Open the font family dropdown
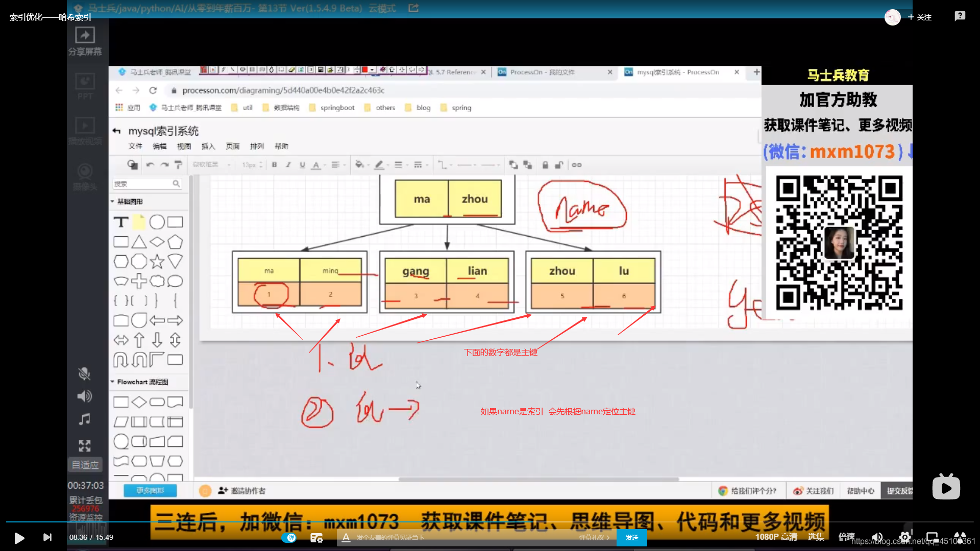This screenshot has height=551, width=980. click(211, 165)
